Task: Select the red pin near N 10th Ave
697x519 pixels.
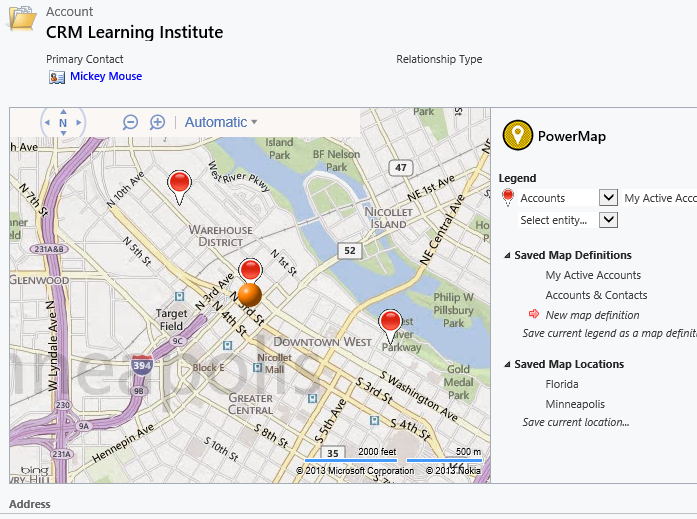Action: 180,183
